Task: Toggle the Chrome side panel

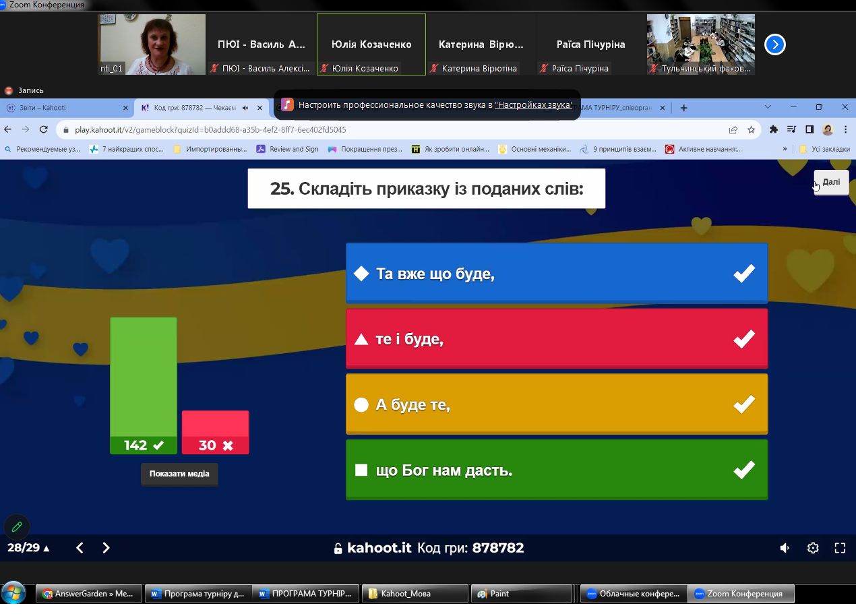Action: 809,129
